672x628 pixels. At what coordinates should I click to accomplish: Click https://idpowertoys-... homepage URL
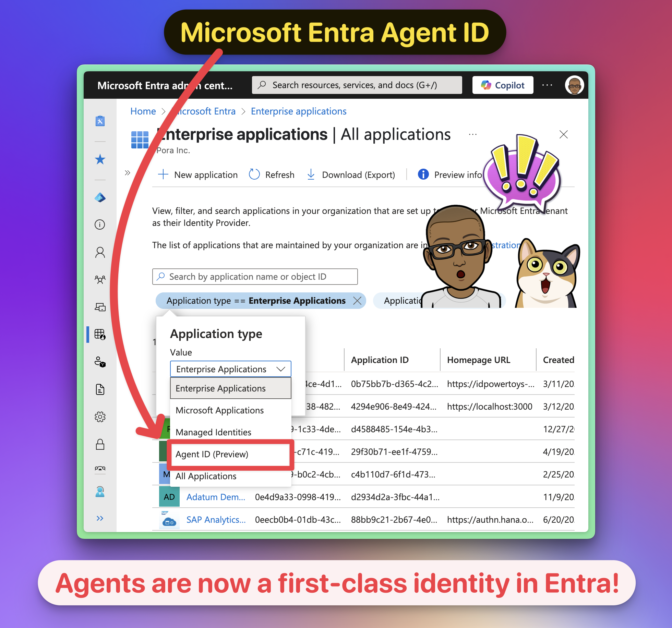491,384
